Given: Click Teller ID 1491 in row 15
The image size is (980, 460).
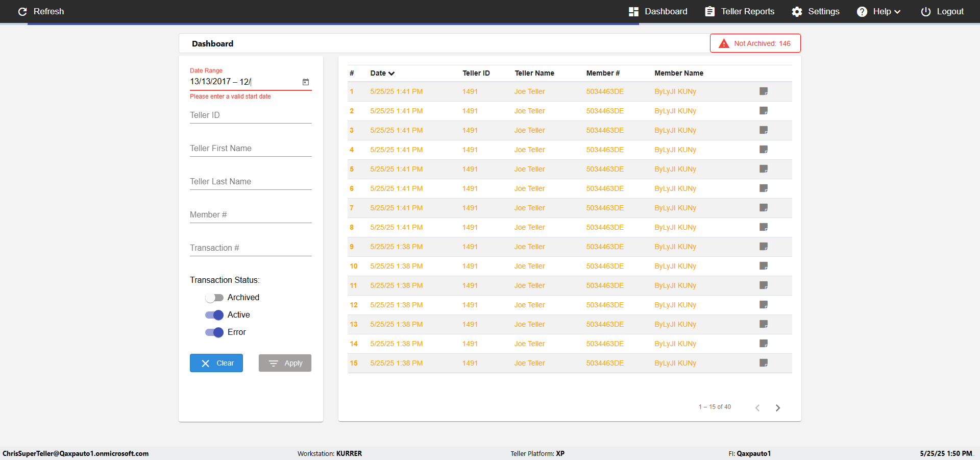Looking at the screenshot, I should (470, 363).
